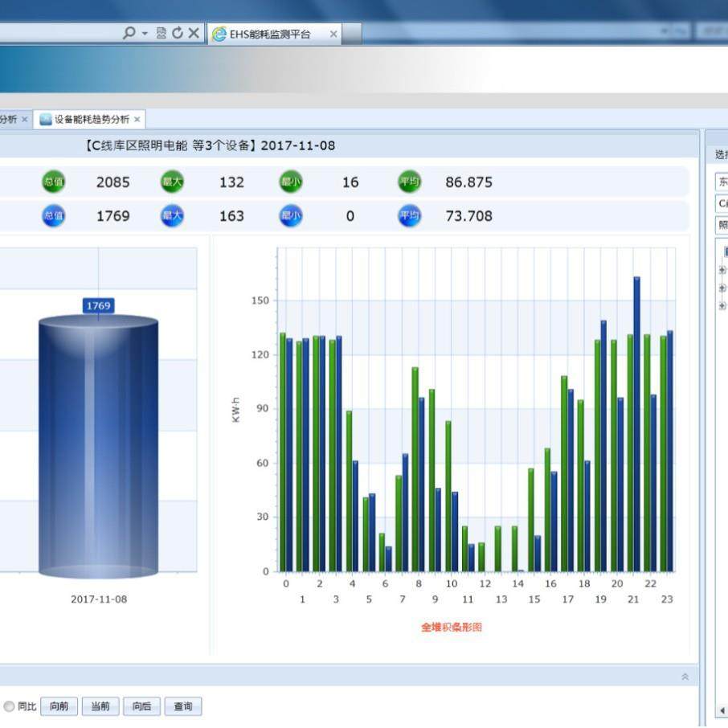This screenshot has width=728, height=728.
Task: Click the blue 最大 badge icon
Action: tap(172, 216)
